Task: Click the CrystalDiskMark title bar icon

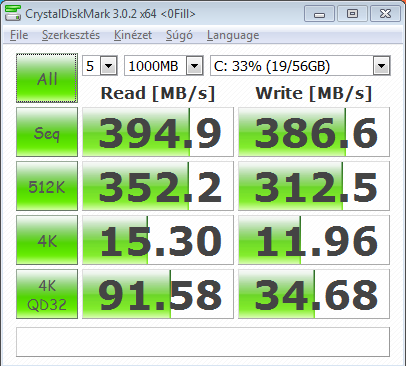Action: click(x=13, y=13)
